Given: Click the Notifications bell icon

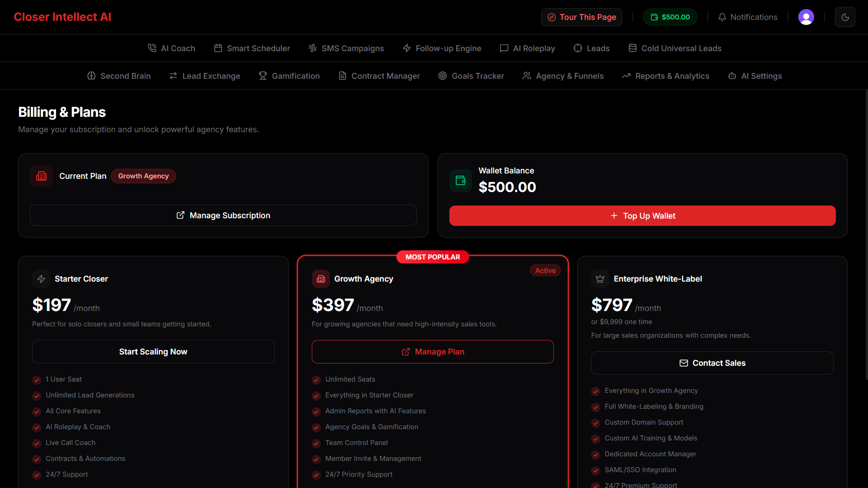Looking at the screenshot, I should (722, 17).
